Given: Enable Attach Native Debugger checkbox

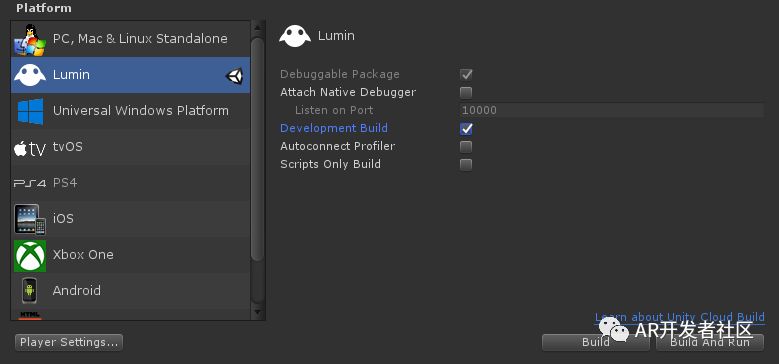Looking at the screenshot, I should (x=466, y=92).
